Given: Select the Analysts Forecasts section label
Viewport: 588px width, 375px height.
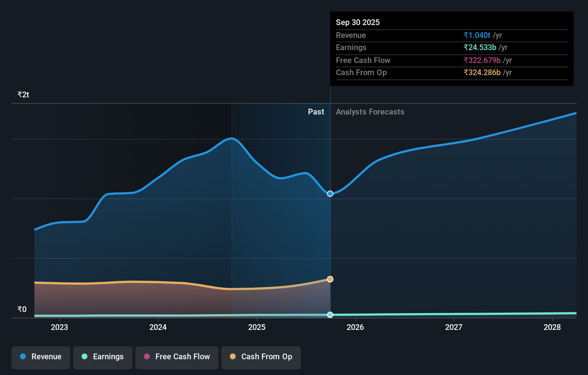Looking at the screenshot, I should tap(370, 112).
